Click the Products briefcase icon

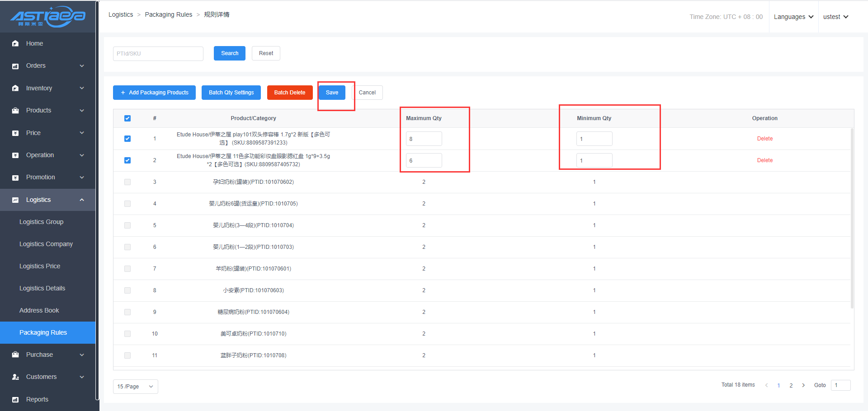[x=15, y=111]
